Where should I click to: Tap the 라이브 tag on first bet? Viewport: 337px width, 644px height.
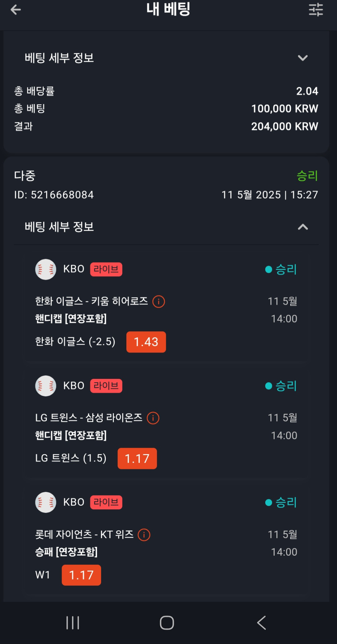(106, 269)
